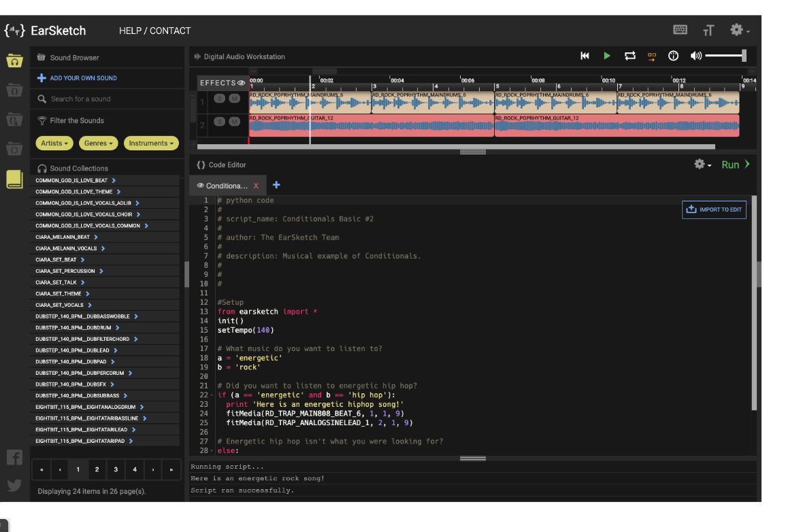
Task: Open the Genres filter dropdown
Action: [x=99, y=144]
